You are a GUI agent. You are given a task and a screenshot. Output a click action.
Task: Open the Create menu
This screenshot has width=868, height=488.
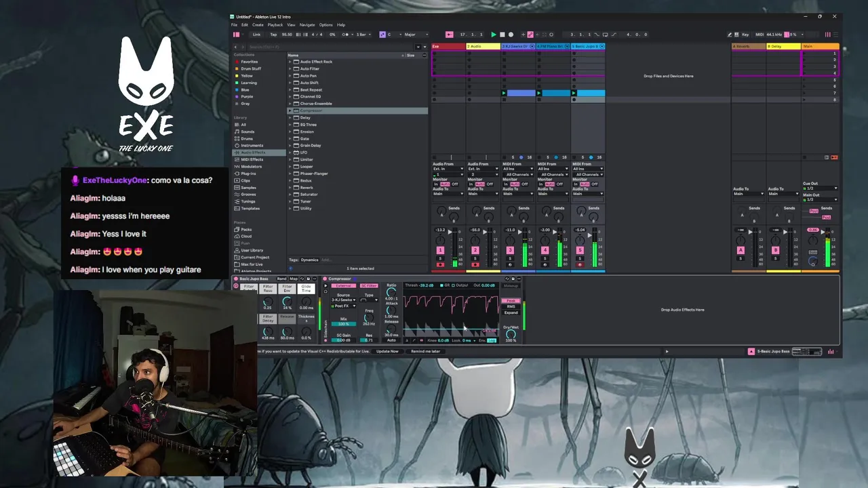[x=258, y=25]
